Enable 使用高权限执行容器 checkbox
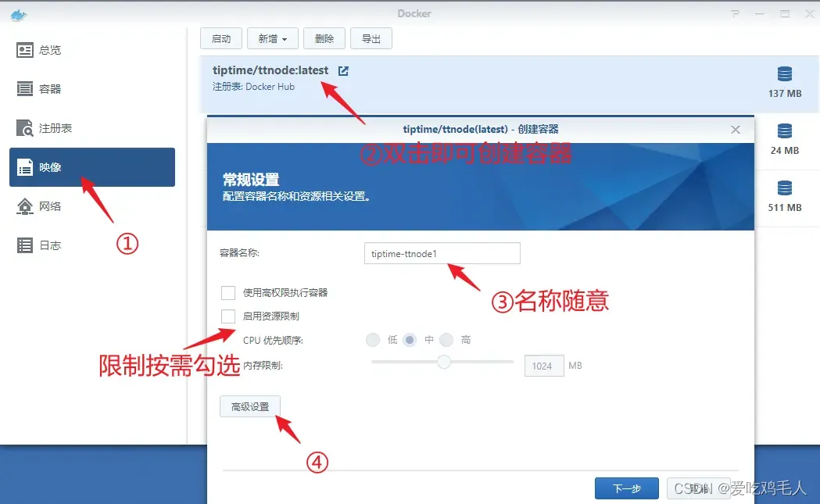The image size is (820, 504). click(228, 293)
